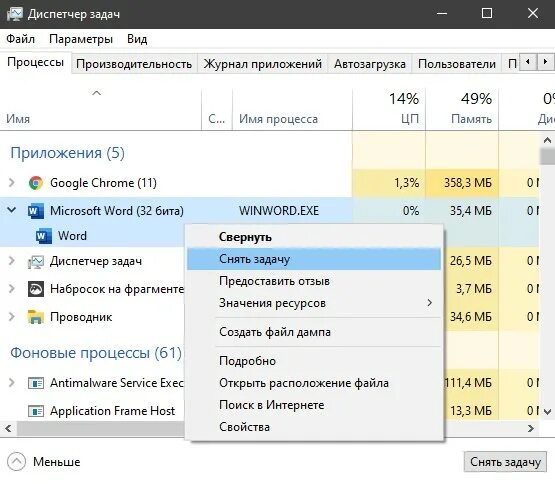Viewport: 555px width, 484px height.
Task: Click the Microsoft Word (32 бита) icon
Action: (36, 211)
